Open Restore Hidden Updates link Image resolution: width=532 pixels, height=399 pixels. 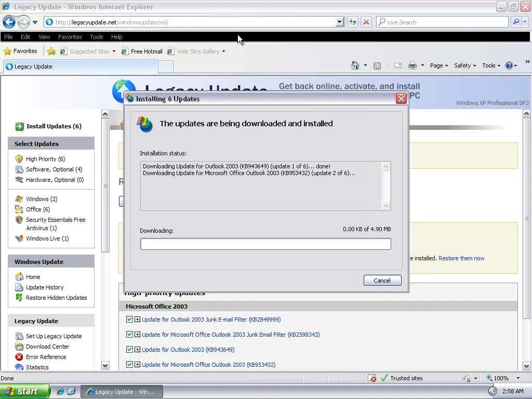[56, 298]
